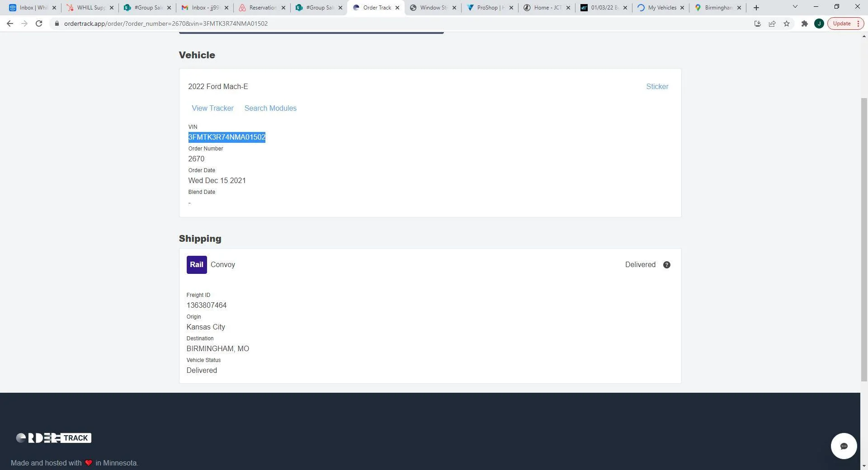Click the order number 2670 value
Screen dimensions: 868x470
pyautogui.click(x=196, y=159)
